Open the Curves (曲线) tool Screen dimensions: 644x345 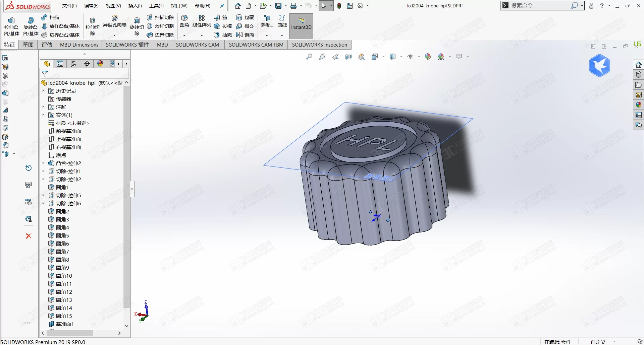click(x=282, y=21)
